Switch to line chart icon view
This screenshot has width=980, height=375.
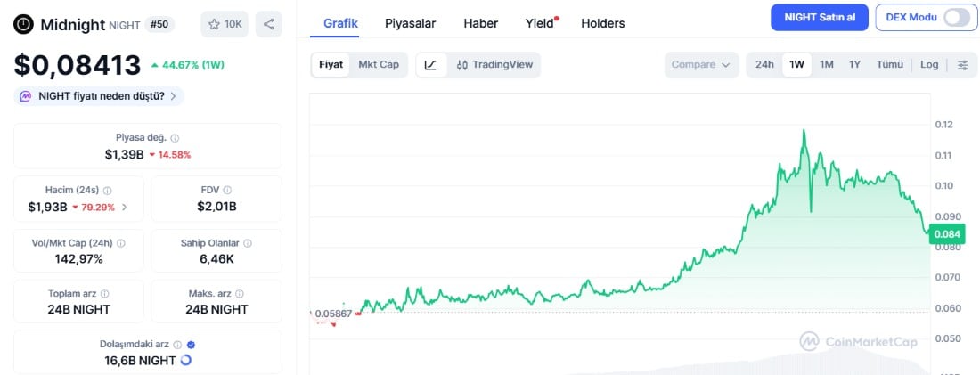[430, 64]
